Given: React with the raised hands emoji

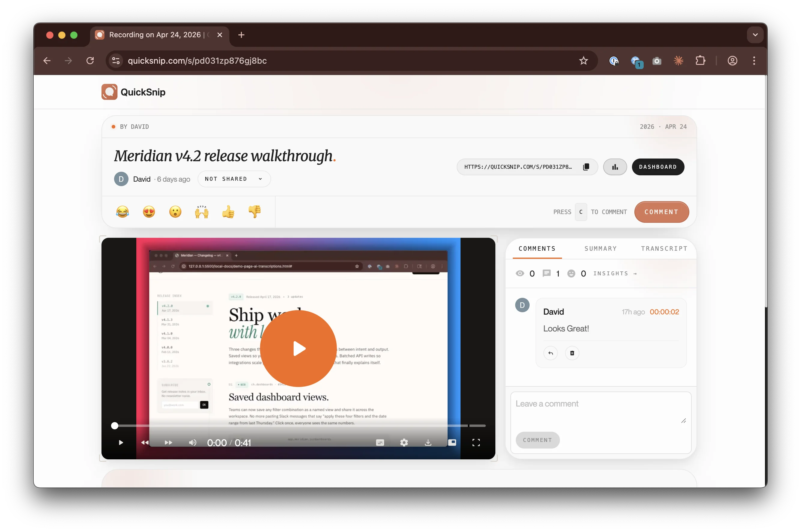Looking at the screenshot, I should [x=202, y=212].
